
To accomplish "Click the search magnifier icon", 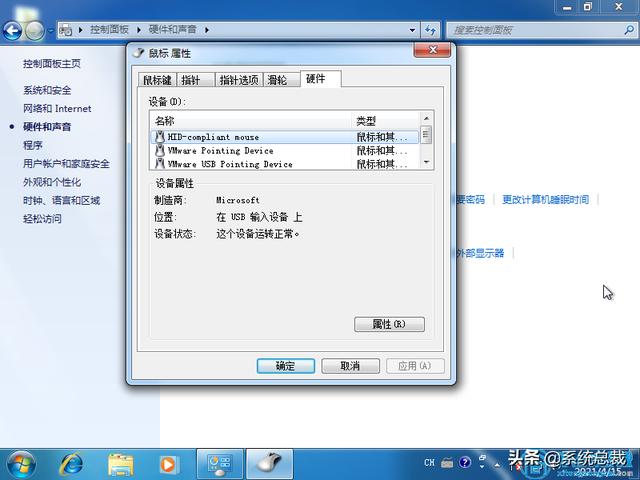I will (x=629, y=30).
